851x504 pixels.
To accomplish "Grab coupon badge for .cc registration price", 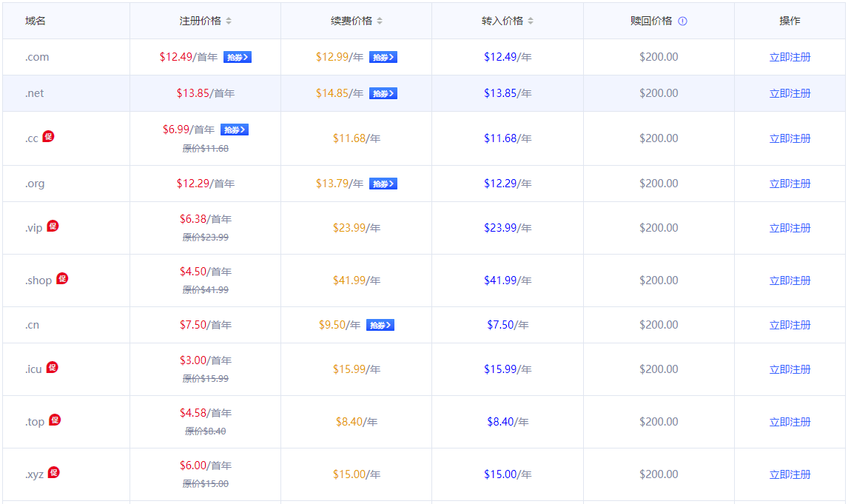I will (x=235, y=130).
